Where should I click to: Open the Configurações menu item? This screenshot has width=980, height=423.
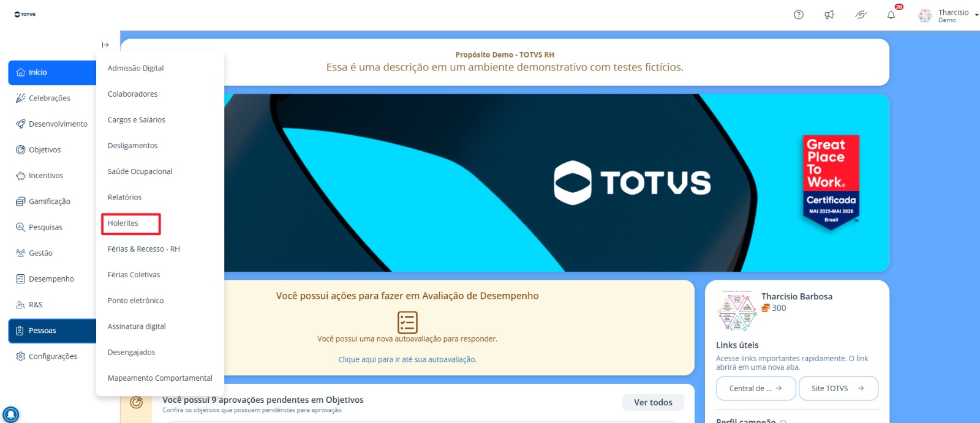point(52,356)
